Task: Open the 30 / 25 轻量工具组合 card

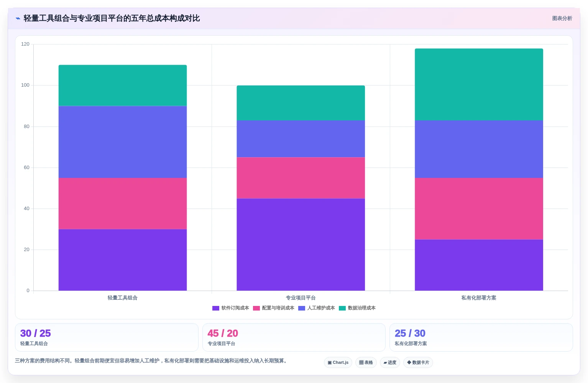Action: [107, 337]
